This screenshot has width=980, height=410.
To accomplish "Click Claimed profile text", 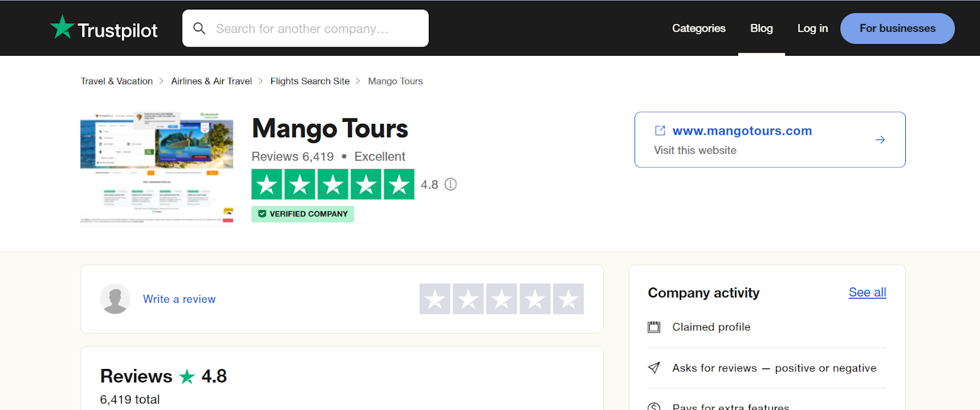I will click(711, 327).
